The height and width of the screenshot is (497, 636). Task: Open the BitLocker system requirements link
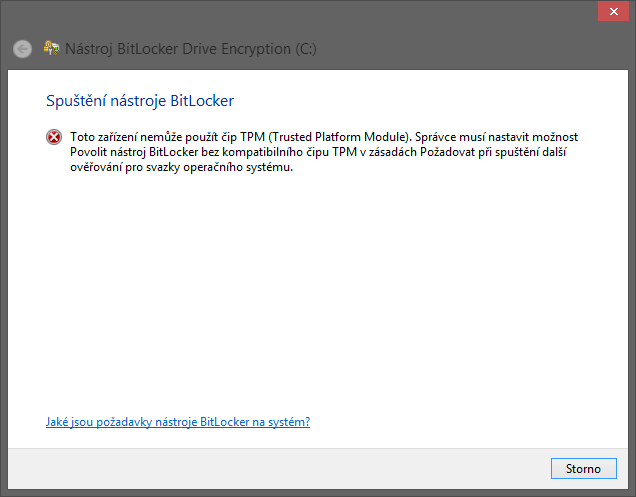pyautogui.click(x=178, y=422)
